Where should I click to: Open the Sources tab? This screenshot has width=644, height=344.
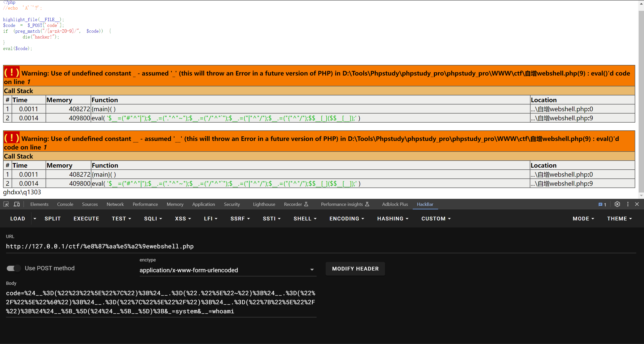[90, 204]
